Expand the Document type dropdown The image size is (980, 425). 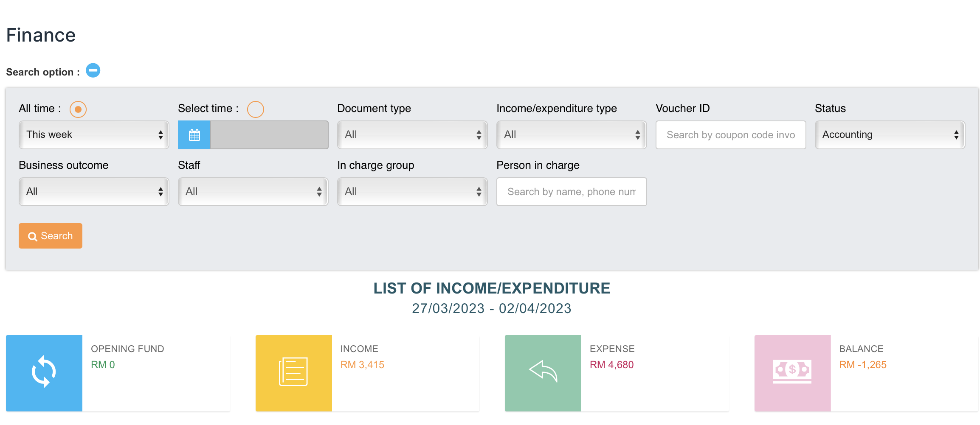tap(412, 135)
